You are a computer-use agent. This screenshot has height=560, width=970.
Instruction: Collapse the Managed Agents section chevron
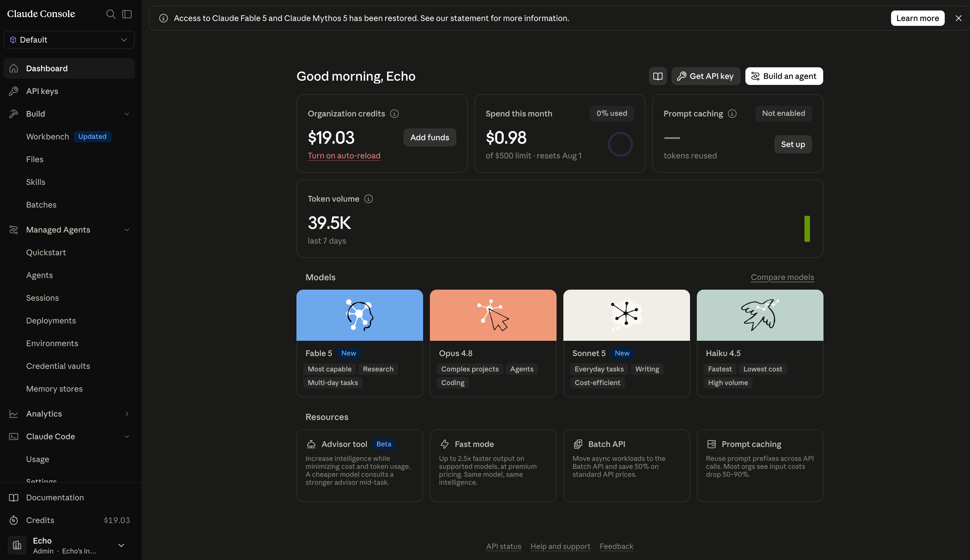pos(127,230)
